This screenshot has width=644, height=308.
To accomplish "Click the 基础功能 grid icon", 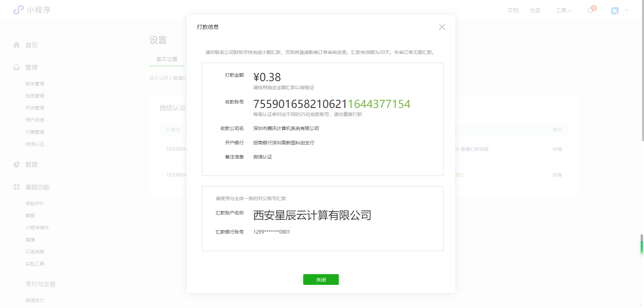I will [x=16, y=187].
